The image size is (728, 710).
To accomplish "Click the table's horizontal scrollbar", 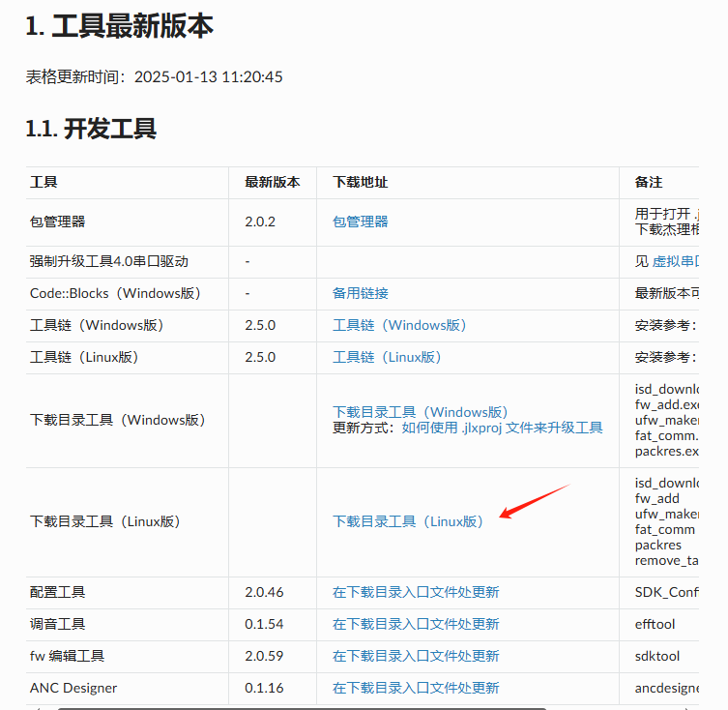I will [302, 708].
